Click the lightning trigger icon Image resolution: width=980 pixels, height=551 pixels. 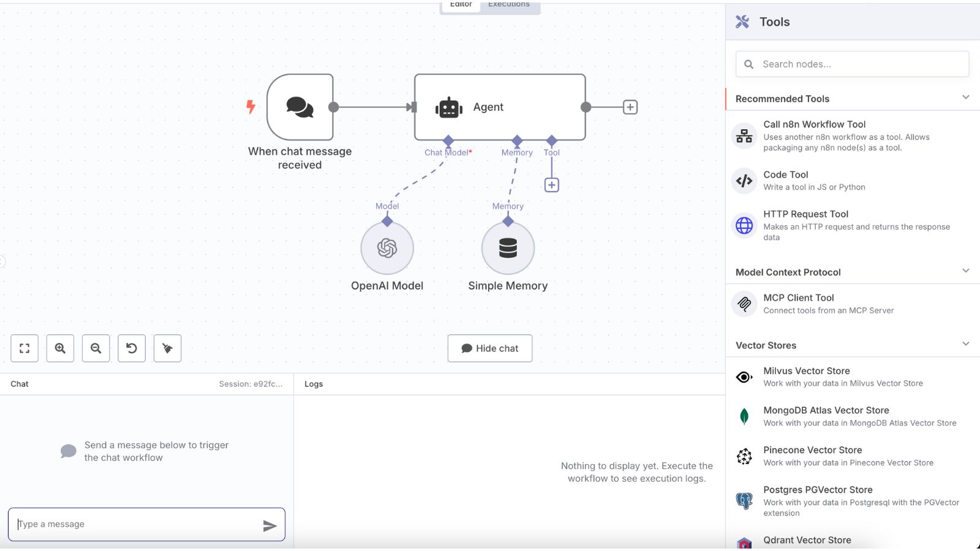tap(251, 107)
